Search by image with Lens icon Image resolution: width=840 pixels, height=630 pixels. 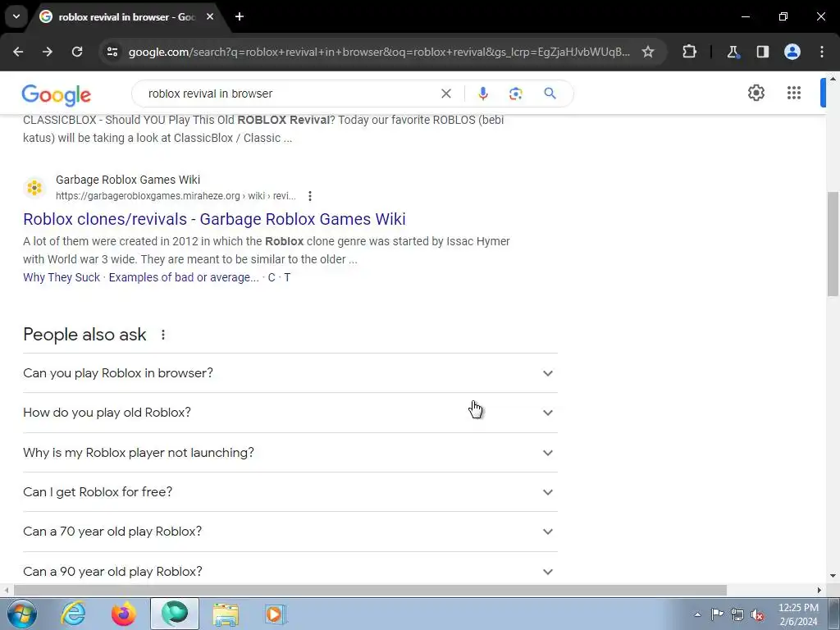[515, 94]
